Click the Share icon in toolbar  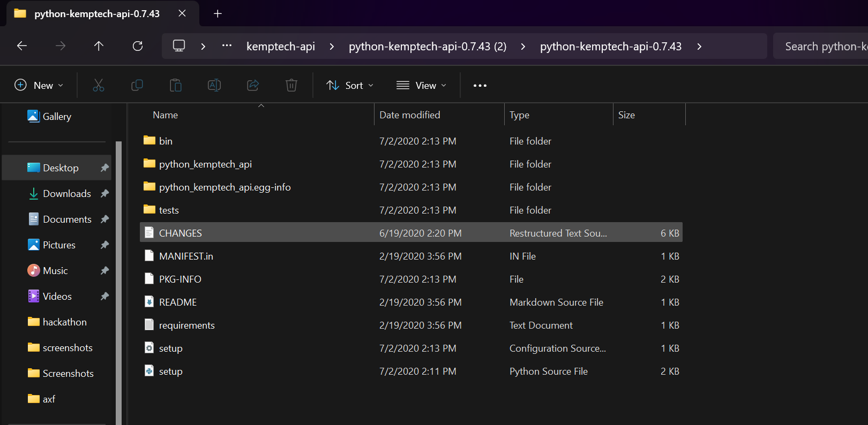[253, 85]
